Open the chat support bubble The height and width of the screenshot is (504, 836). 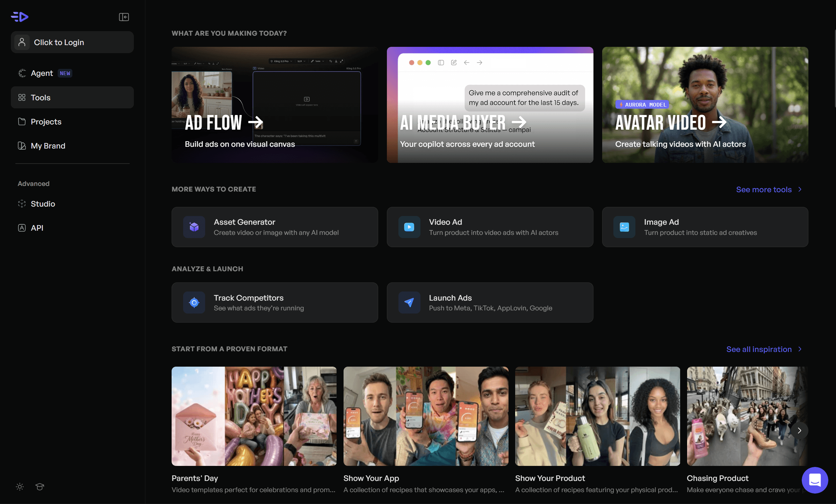click(x=815, y=480)
